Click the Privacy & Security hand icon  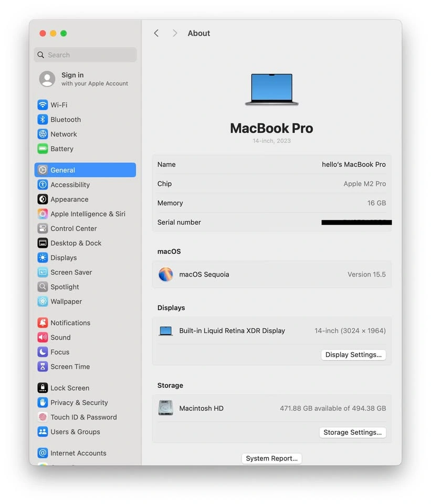(43, 403)
